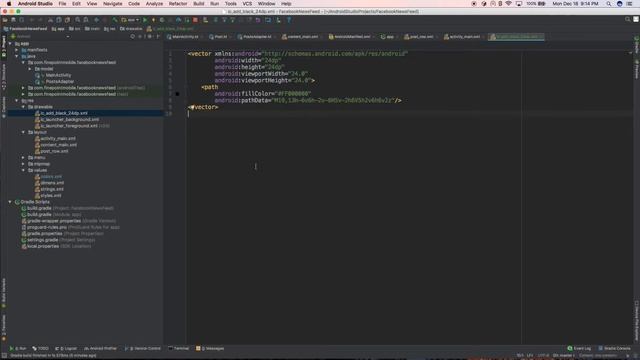
Task: Collapse the drawable folder node
Action: point(23,107)
